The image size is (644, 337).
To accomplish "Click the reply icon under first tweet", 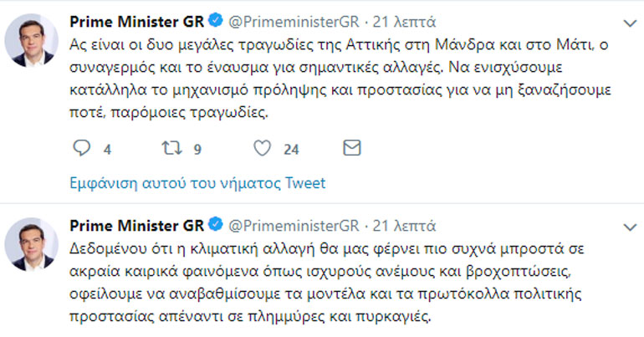I will pyautogui.click(x=81, y=149).
